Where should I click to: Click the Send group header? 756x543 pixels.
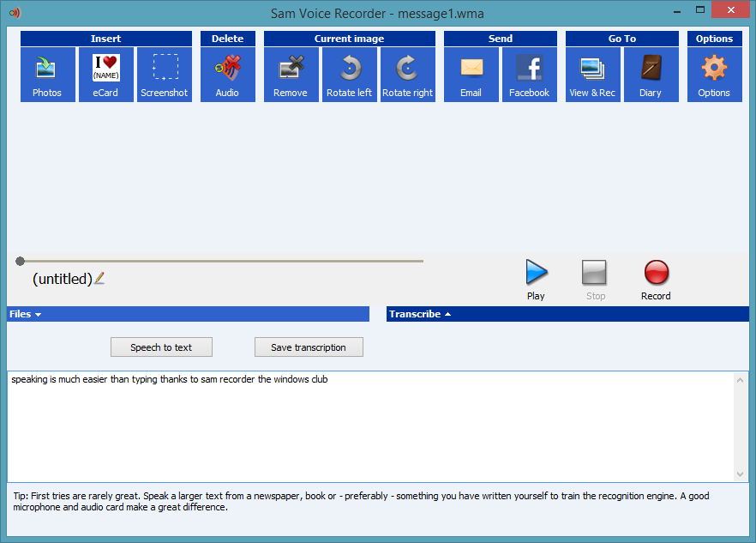[501, 39]
